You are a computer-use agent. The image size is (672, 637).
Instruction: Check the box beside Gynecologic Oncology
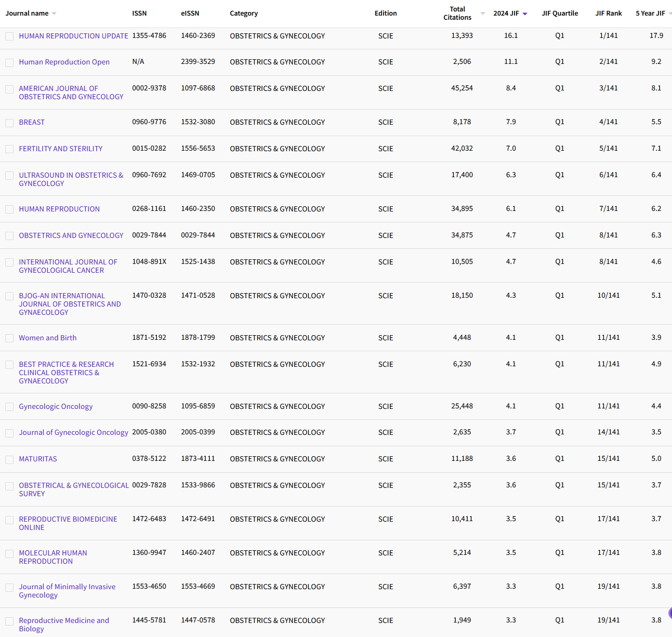click(x=9, y=407)
